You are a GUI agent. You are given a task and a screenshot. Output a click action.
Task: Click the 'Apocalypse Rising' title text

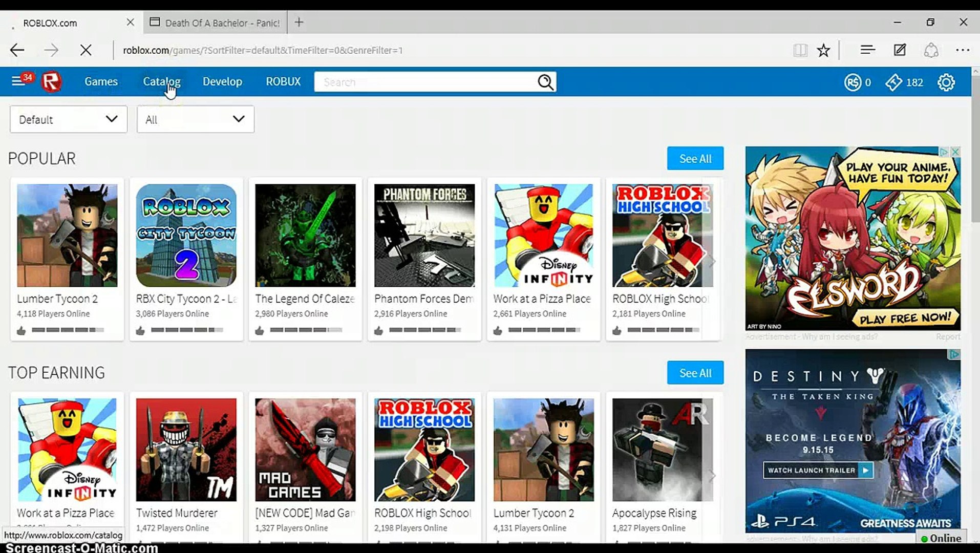(654, 513)
